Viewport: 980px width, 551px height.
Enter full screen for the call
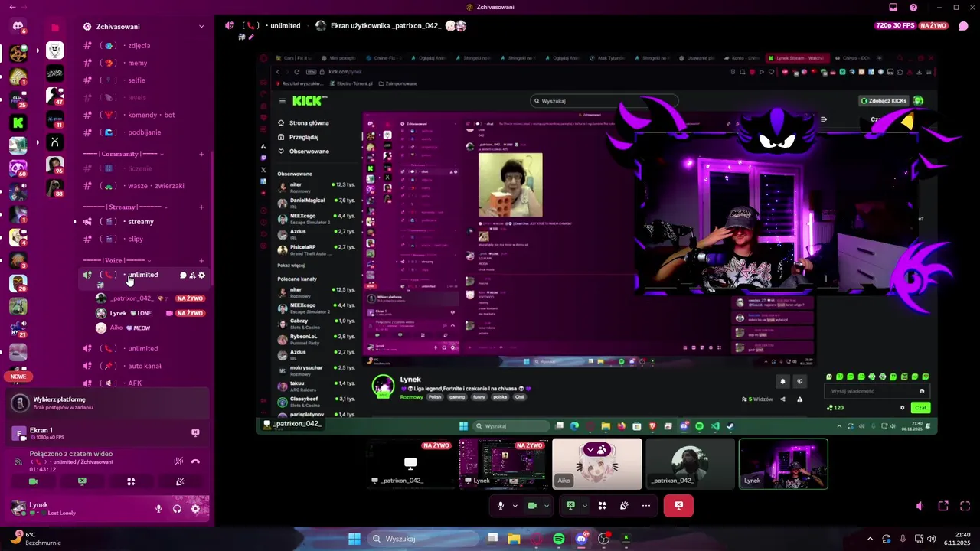(965, 506)
